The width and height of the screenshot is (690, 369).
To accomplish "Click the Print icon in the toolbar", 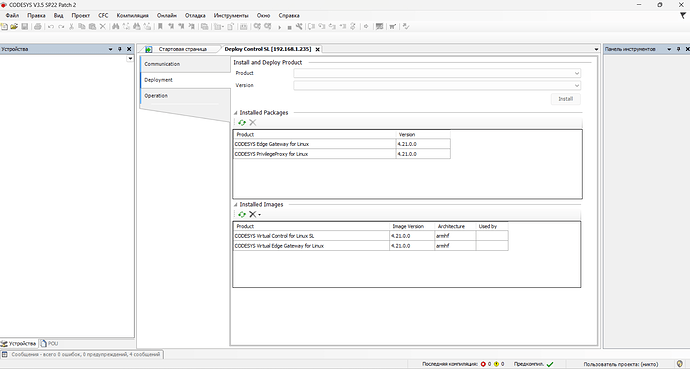I will [38, 27].
